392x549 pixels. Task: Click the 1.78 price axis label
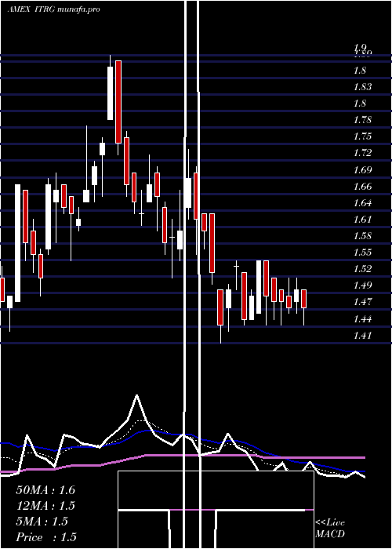click(x=362, y=120)
